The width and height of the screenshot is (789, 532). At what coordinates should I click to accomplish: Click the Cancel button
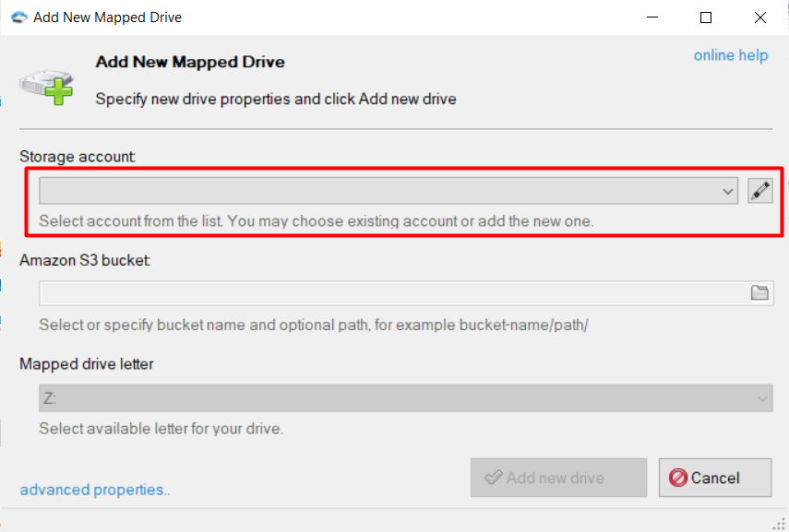715,478
